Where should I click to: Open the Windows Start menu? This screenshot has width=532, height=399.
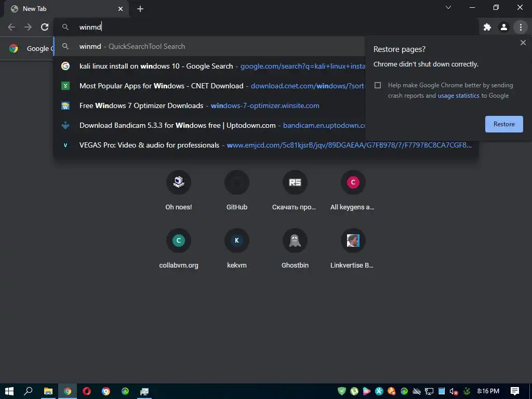pyautogui.click(x=9, y=391)
